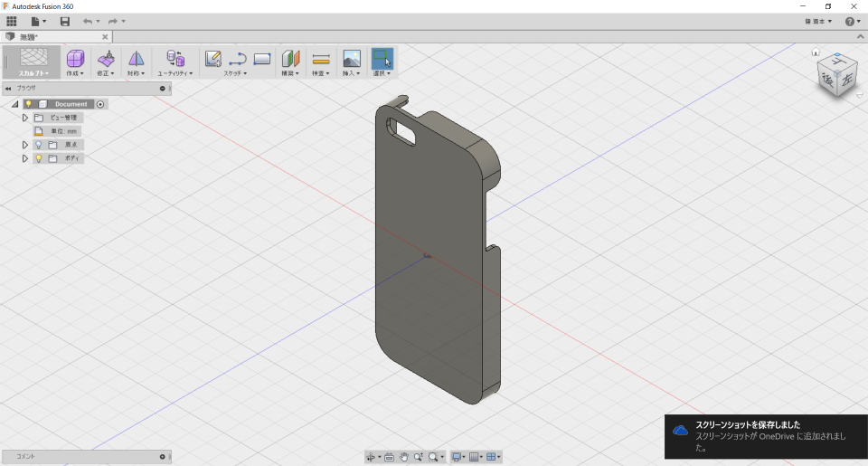Expand the View Management (ビュー管理) folder

[x=25, y=118]
